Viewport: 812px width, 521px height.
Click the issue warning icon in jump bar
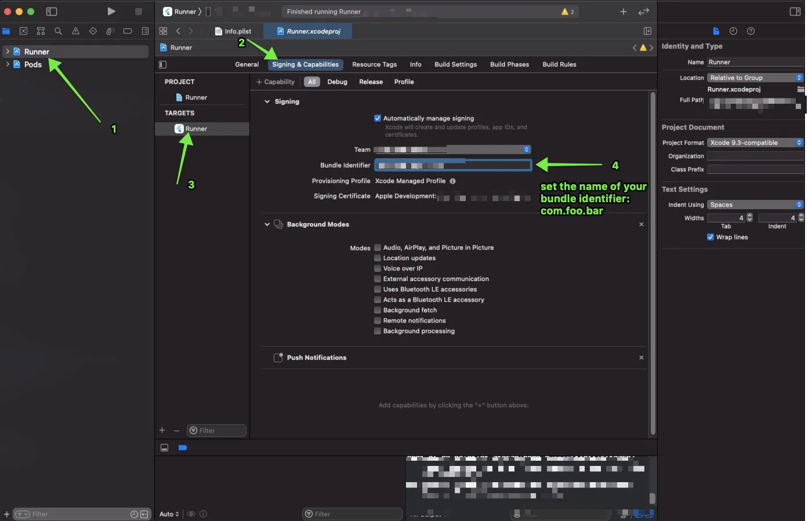(643, 48)
